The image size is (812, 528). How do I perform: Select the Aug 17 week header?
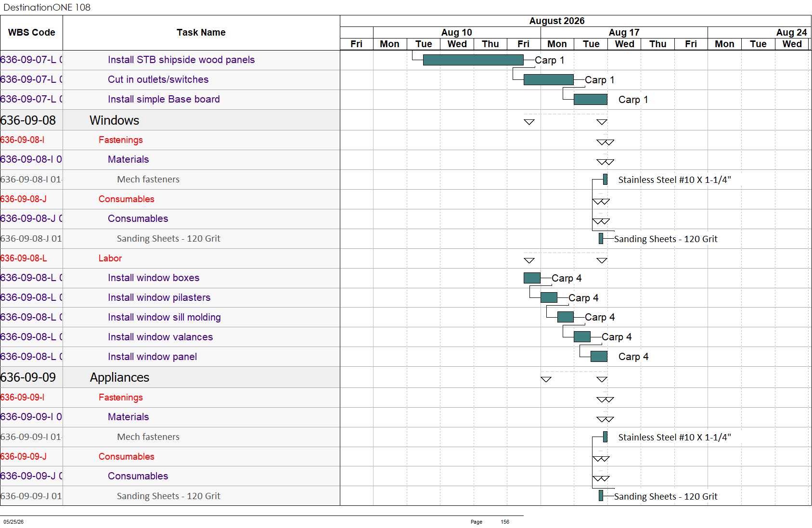pyautogui.click(x=624, y=32)
